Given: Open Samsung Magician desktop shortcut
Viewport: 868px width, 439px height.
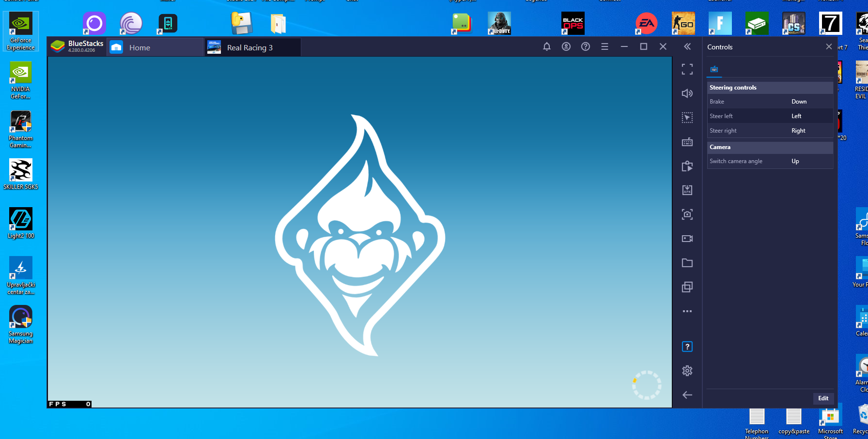Looking at the screenshot, I should pyautogui.click(x=20, y=324).
